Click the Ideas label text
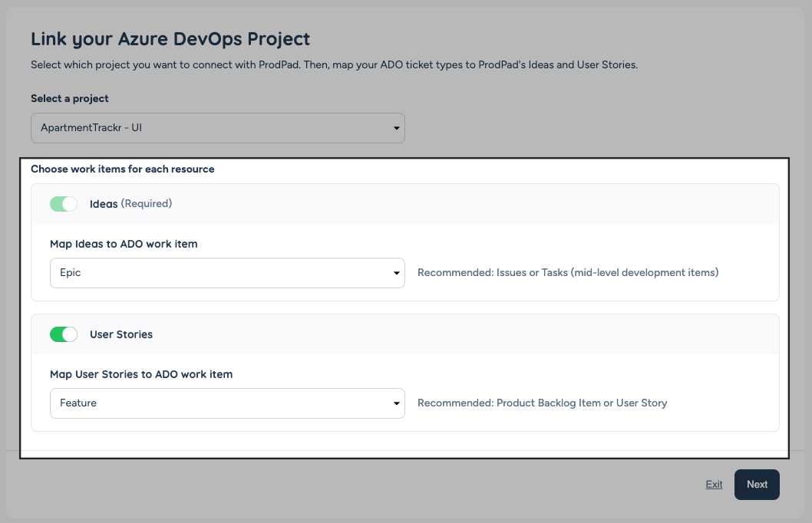 point(104,204)
